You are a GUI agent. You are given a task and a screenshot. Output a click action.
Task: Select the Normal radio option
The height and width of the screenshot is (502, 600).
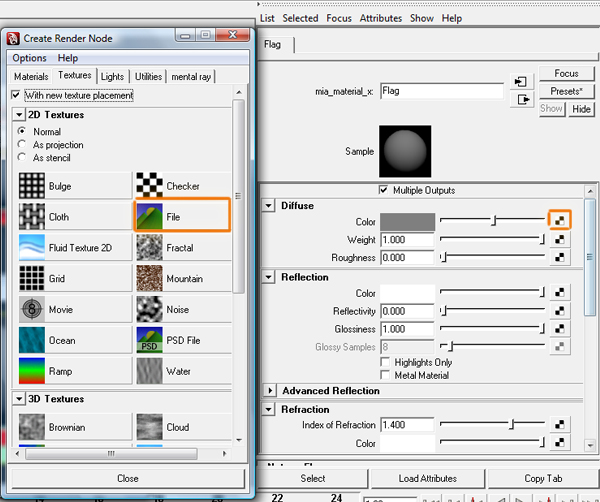click(22, 131)
